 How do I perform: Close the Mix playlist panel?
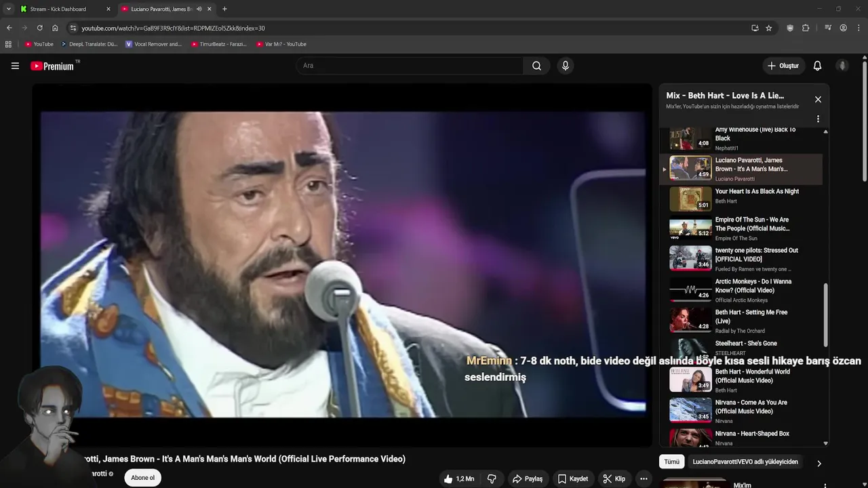[818, 100]
